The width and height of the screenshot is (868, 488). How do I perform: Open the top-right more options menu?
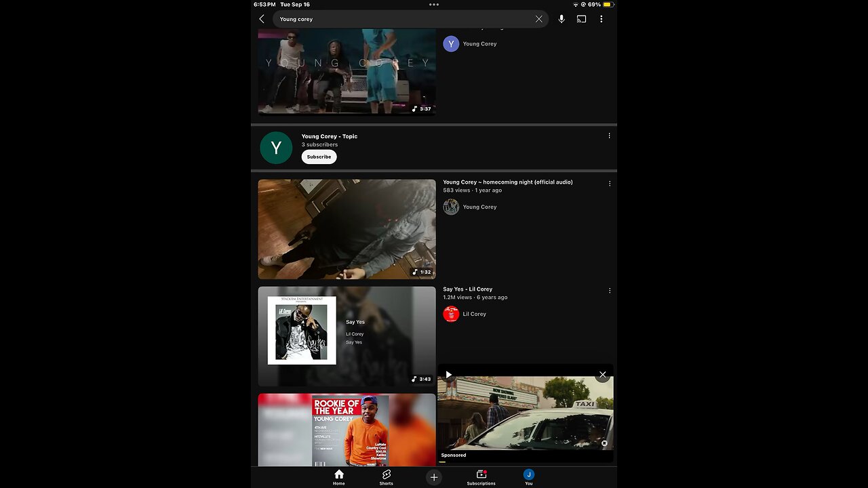pyautogui.click(x=601, y=19)
